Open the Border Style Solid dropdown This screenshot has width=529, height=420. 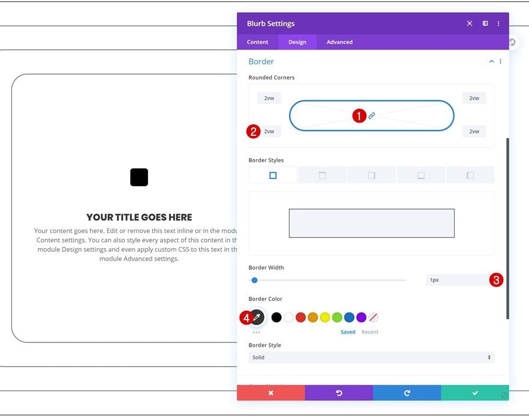(x=372, y=358)
